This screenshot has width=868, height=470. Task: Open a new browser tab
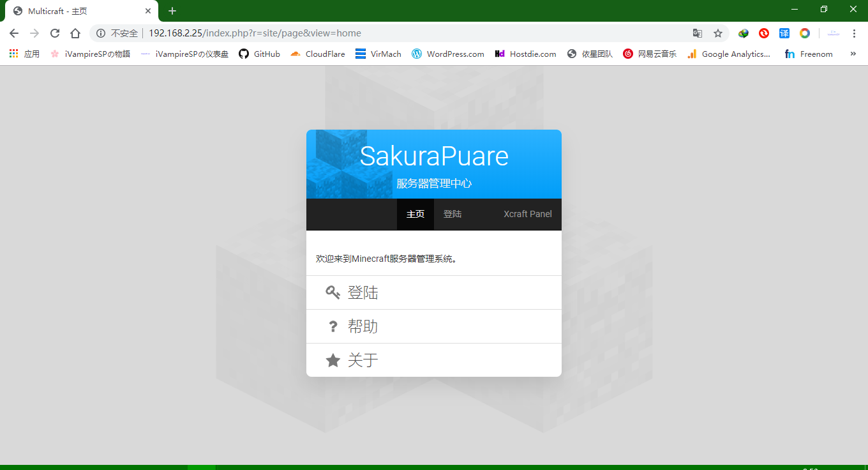point(172,11)
